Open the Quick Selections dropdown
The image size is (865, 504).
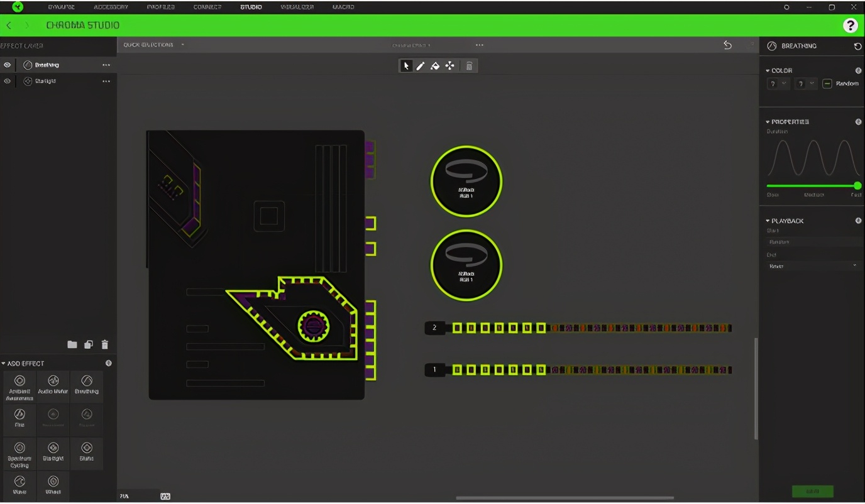pyautogui.click(x=153, y=45)
